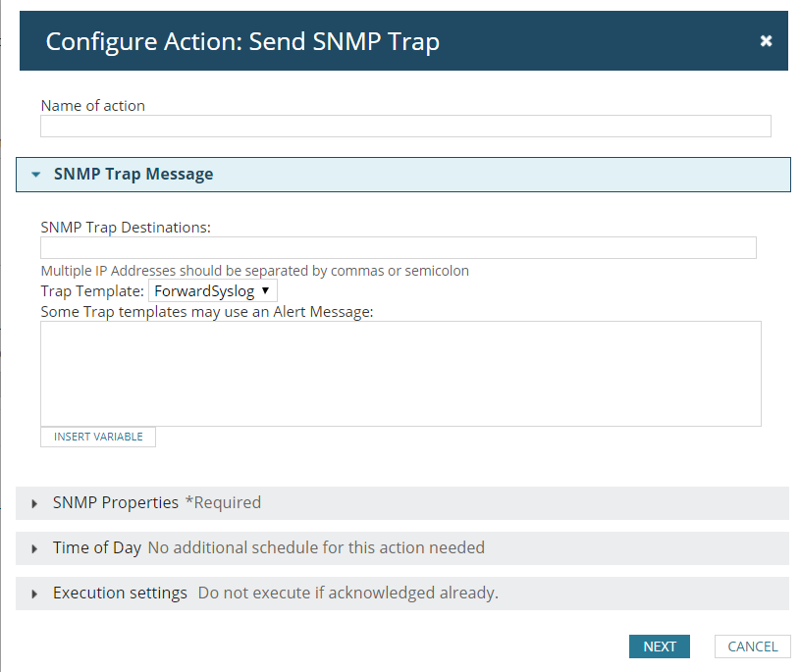Expand the Execution settings section
The width and height of the screenshot is (800, 672).
point(402,594)
